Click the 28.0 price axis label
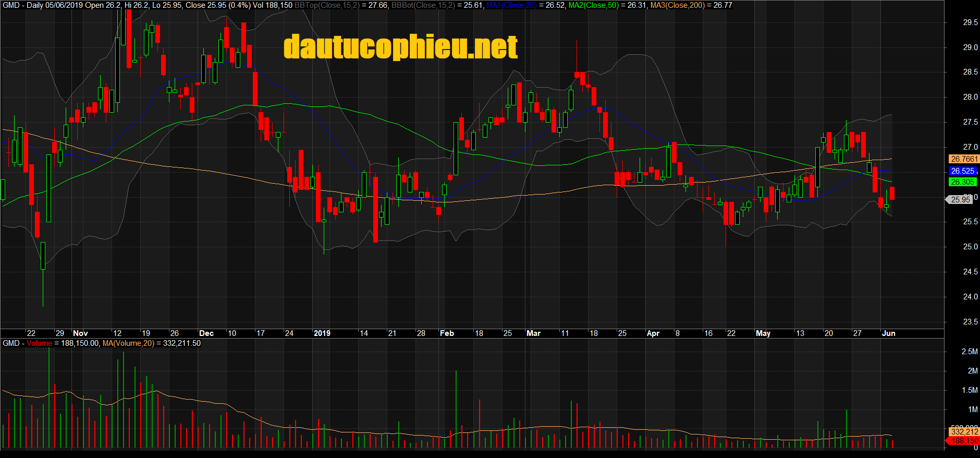 click(x=970, y=97)
